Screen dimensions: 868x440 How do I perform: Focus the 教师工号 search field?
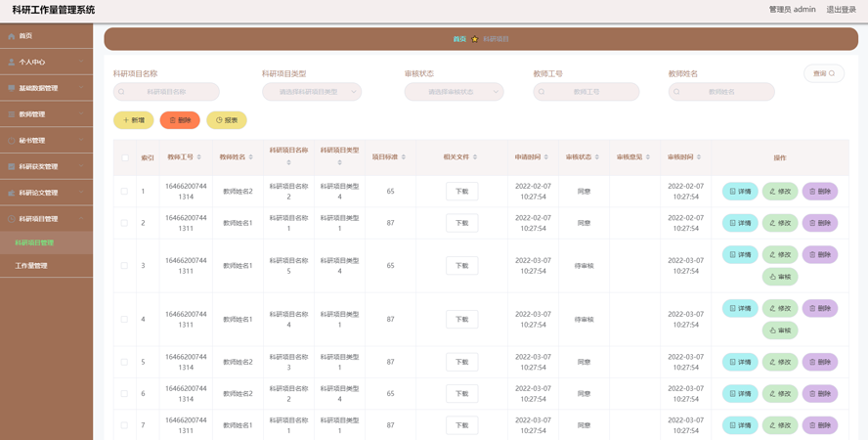click(586, 92)
